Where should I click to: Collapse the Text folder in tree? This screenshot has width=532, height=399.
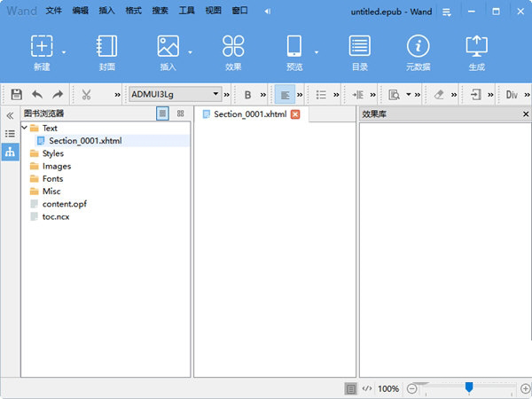pyautogui.click(x=24, y=129)
